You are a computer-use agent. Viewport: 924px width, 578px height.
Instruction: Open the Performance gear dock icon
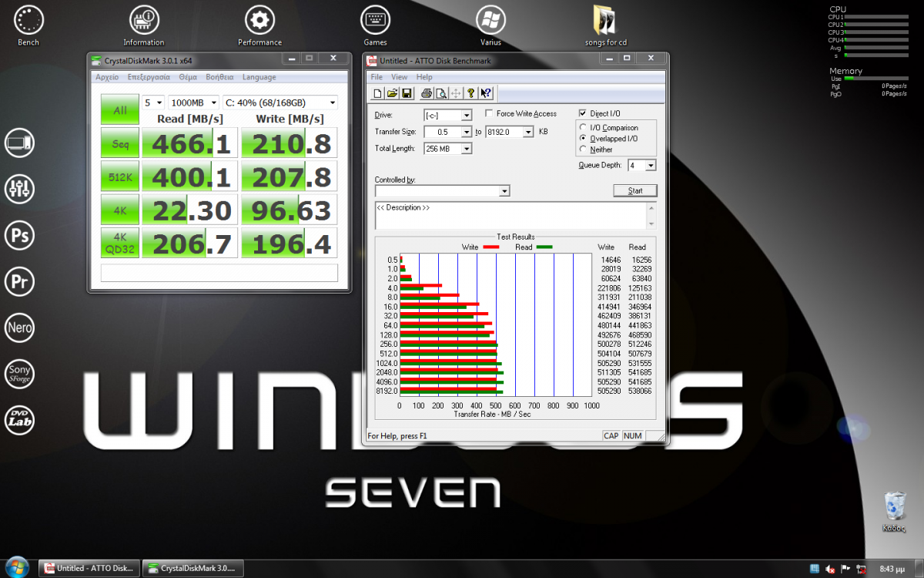coord(259,25)
